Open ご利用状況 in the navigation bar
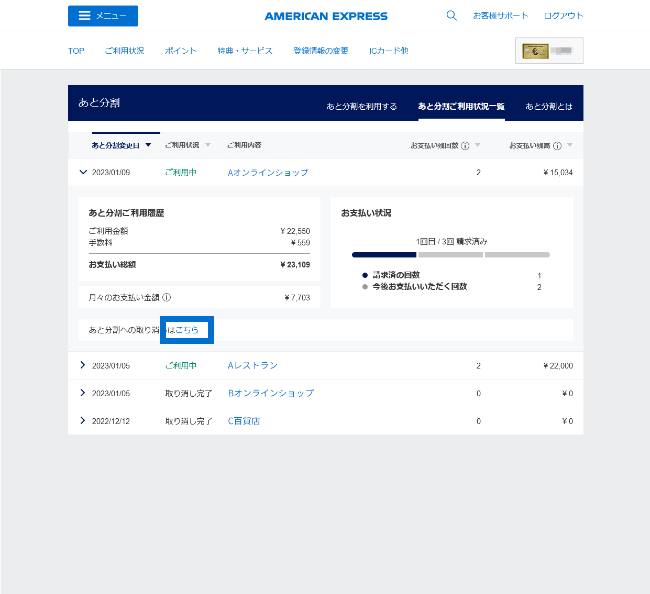 point(124,50)
